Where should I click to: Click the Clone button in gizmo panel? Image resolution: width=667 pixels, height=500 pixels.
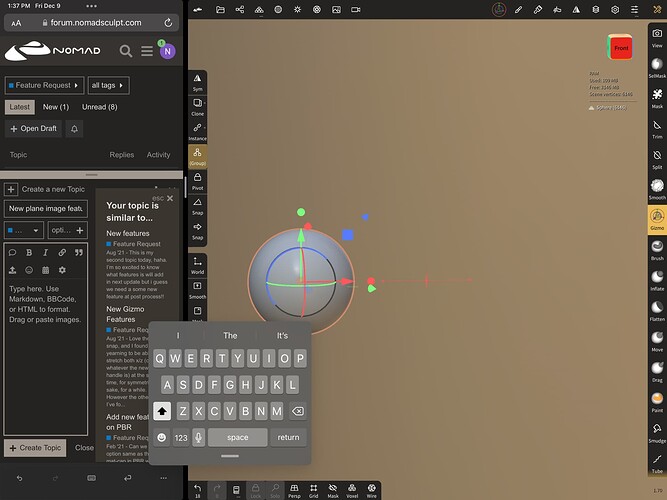[197, 107]
